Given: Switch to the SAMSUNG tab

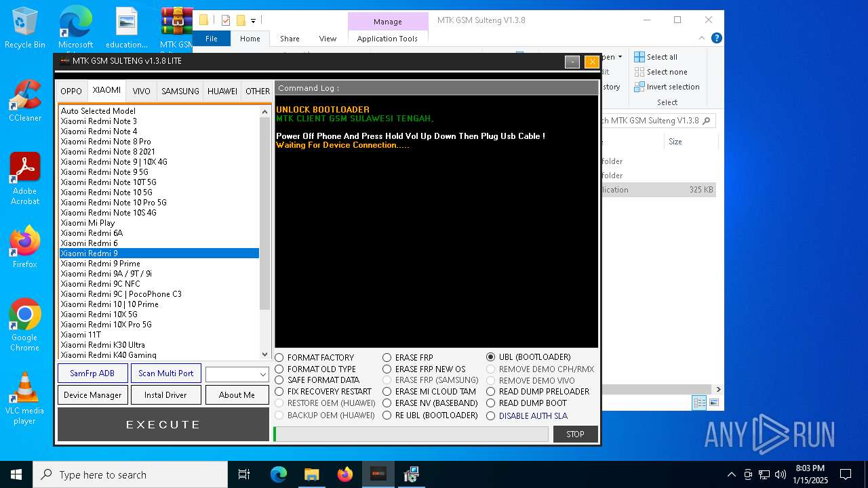Looking at the screenshot, I should (x=180, y=91).
